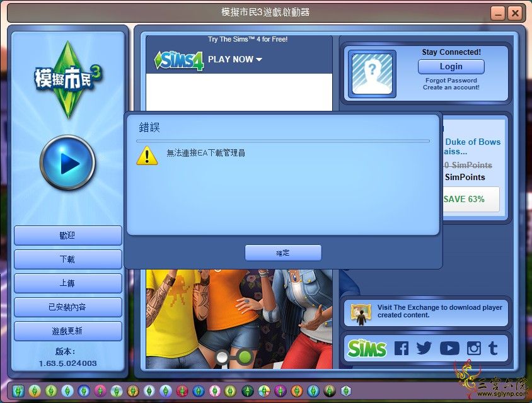Open the 歡迎 (Welcome) tab

coord(68,236)
